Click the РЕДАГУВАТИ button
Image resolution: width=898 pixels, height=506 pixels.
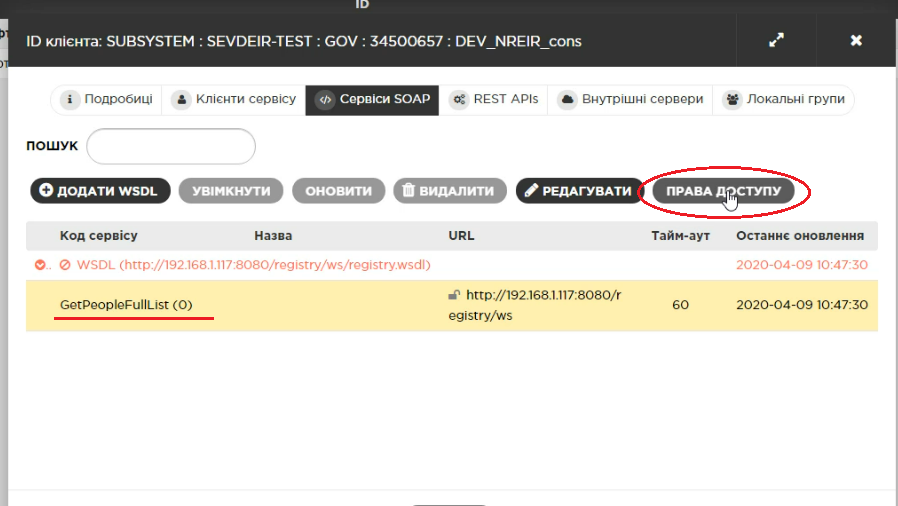pyautogui.click(x=580, y=191)
